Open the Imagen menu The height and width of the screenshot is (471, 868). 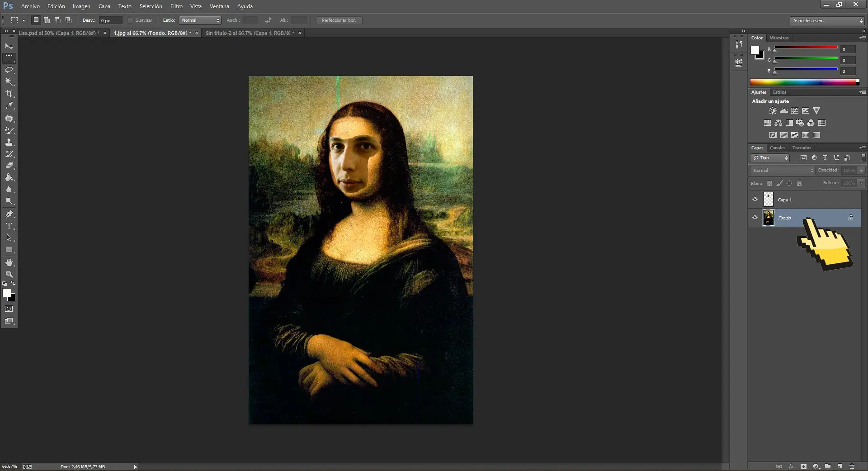[81, 6]
